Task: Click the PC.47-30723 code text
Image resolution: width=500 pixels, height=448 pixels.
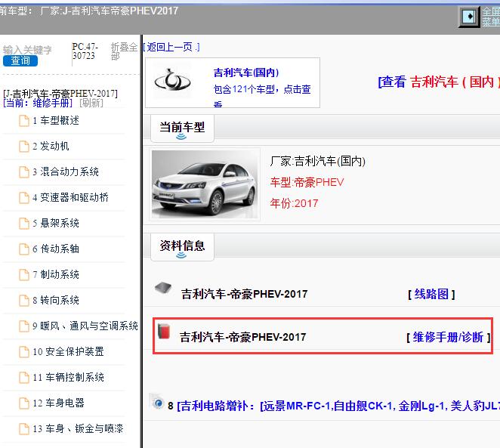Action: 85,51
